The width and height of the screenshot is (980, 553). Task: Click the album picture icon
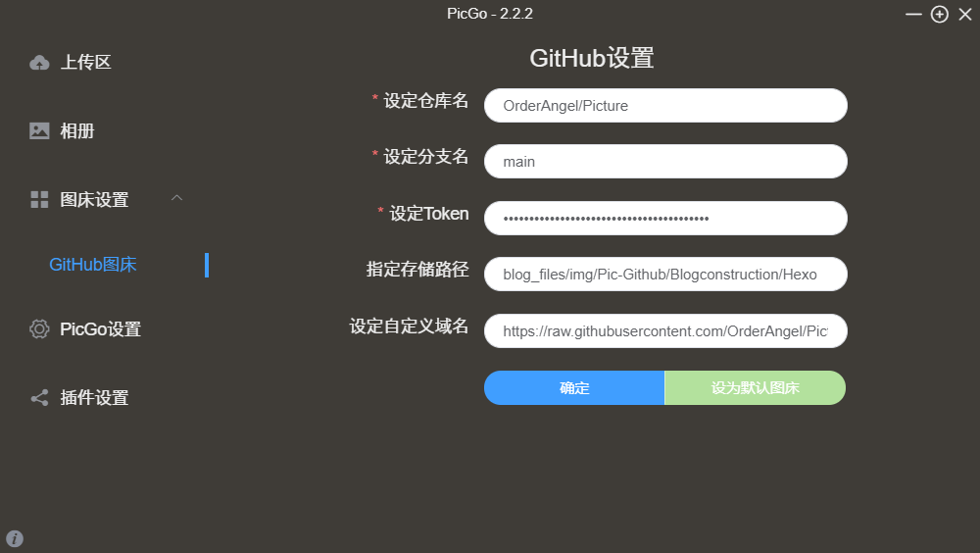pyautogui.click(x=39, y=130)
